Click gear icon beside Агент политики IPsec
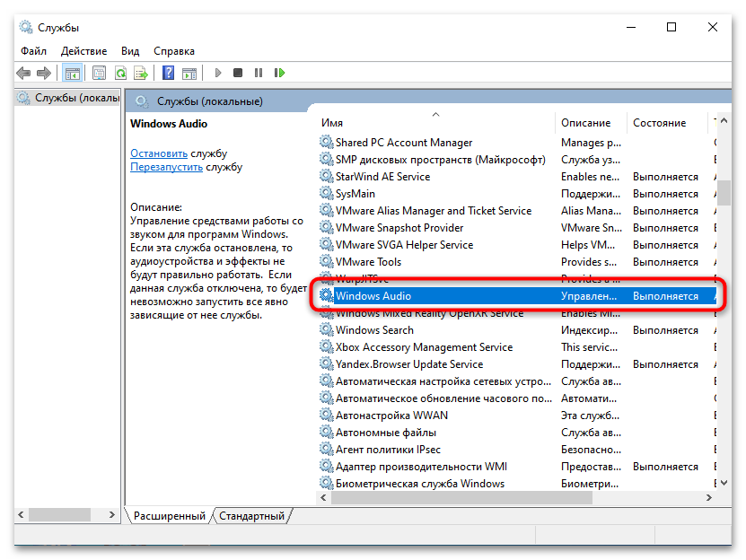Viewport: 746px width, 560px height. 326,449
